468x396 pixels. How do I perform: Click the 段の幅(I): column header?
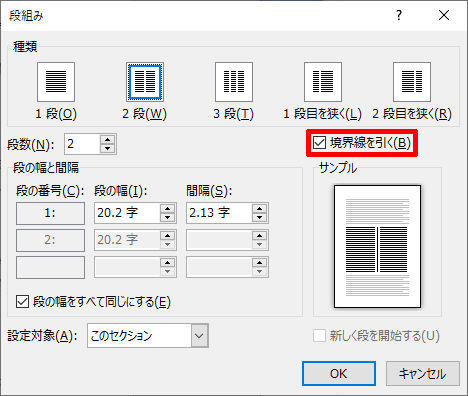point(120,191)
